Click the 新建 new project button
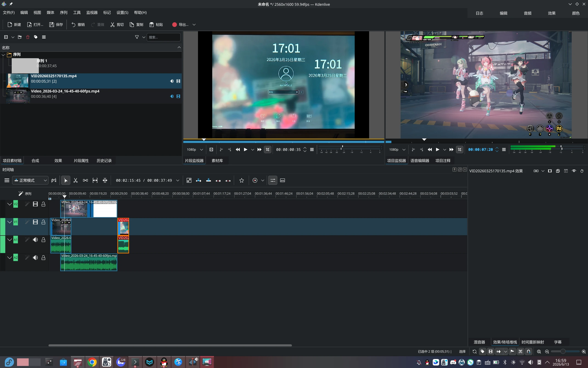This screenshot has width=588, height=368. [14, 25]
